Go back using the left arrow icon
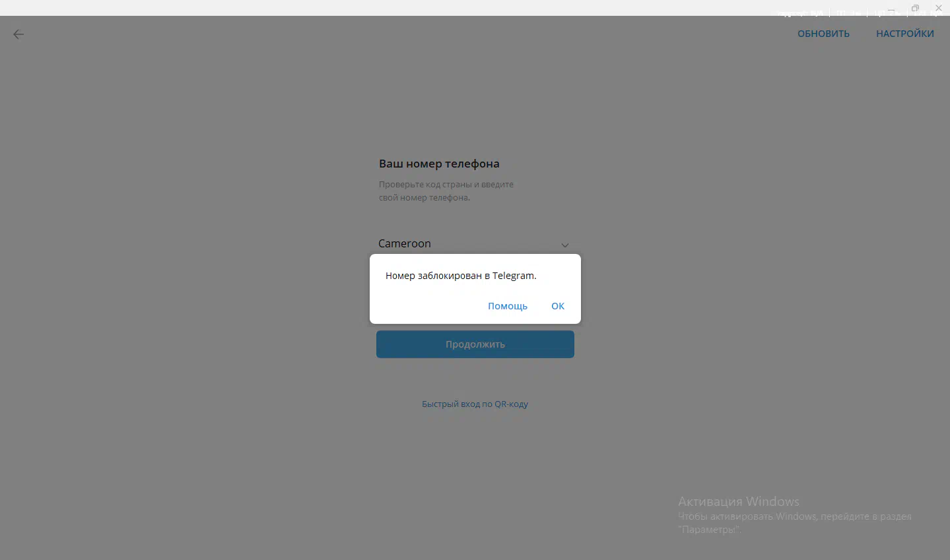 coord(18,34)
